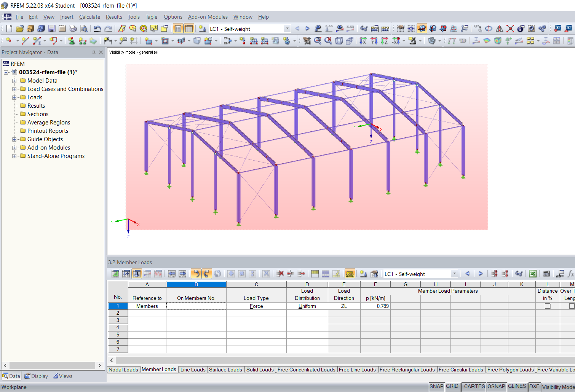The image size is (575, 392).
Task: Export table to Excel
Action: pos(533,274)
